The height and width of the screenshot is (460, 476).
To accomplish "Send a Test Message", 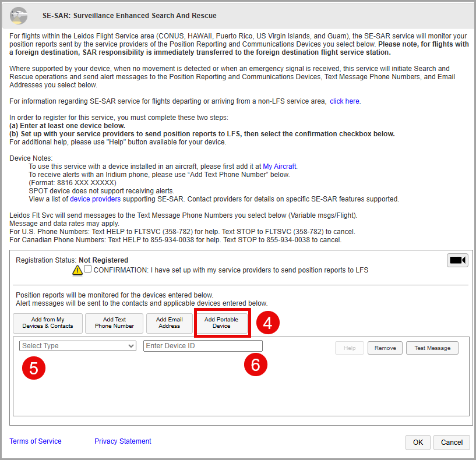I will click(x=432, y=348).
